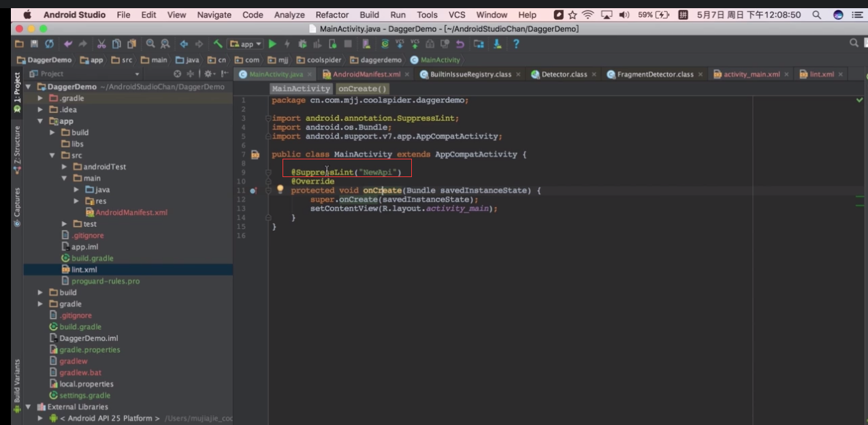Open the Refactor menu
Image resolution: width=868 pixels, height=425 pixels.
click(x=332, y=14)
